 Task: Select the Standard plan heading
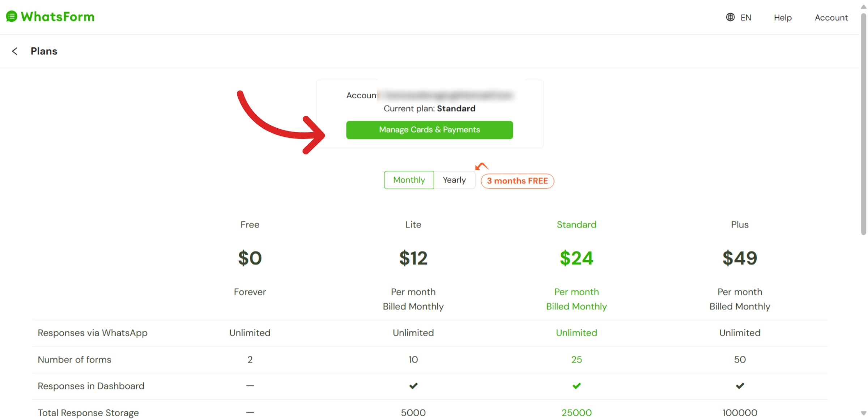pyautogui.click(x=576, y=225)
